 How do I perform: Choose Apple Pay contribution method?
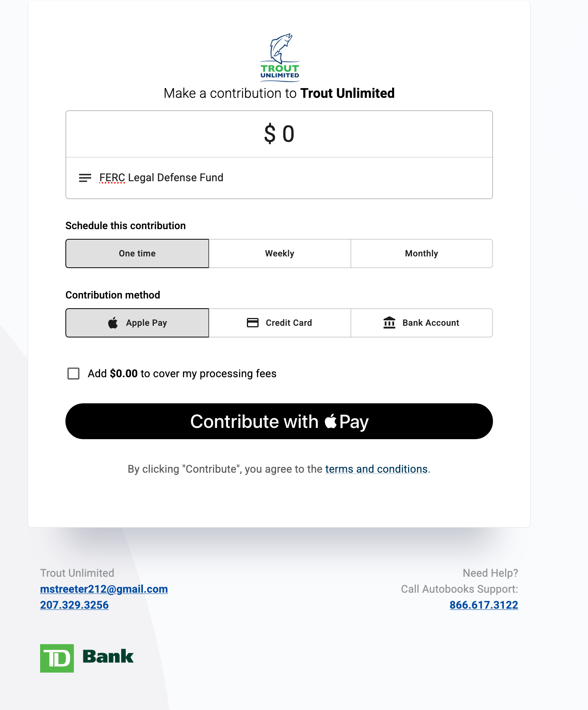(x=137, y=323)
